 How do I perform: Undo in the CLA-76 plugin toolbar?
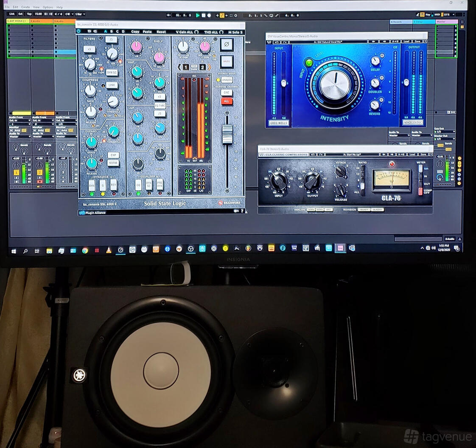[313, 155]
